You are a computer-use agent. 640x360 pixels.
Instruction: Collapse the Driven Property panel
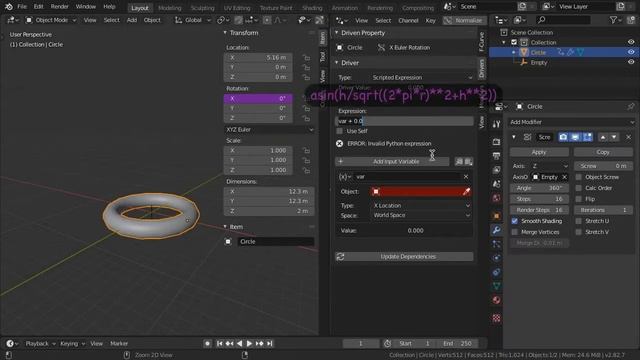[337, 33]
